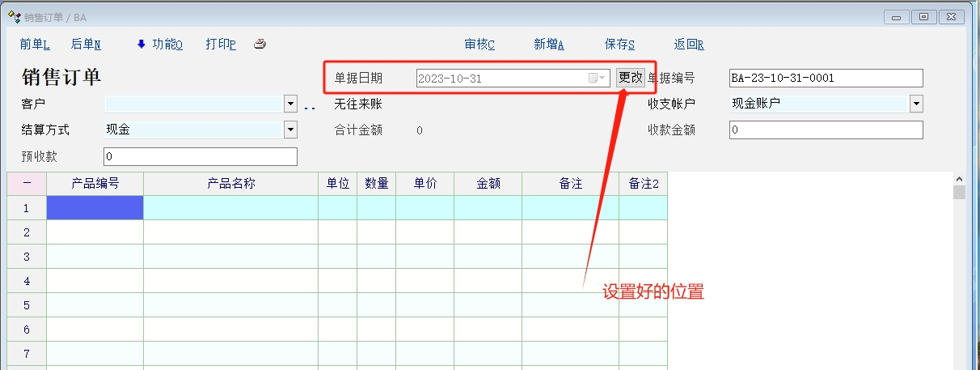Click the two-dot lookup button beside 客户
The width and height of the screenshot is (980, 370).
(310, 105)
